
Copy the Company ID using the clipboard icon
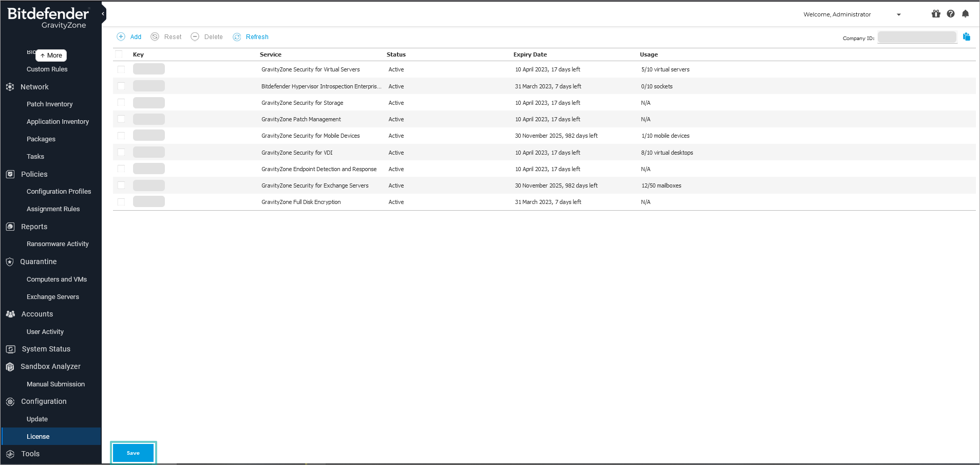click(x=968, y=36)
